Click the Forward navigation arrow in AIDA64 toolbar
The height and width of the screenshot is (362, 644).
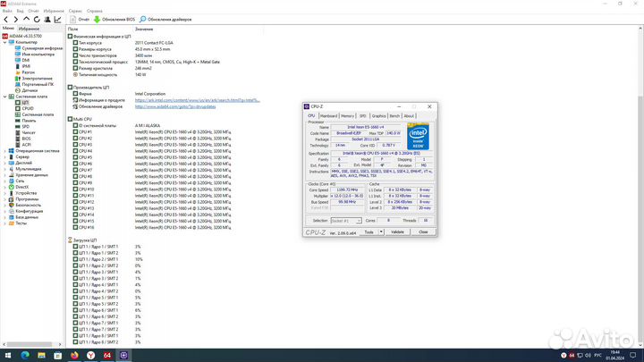15,18
